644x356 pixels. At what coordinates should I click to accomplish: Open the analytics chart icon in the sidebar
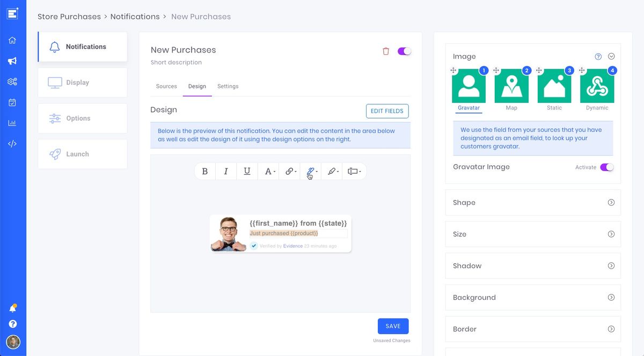13,122
